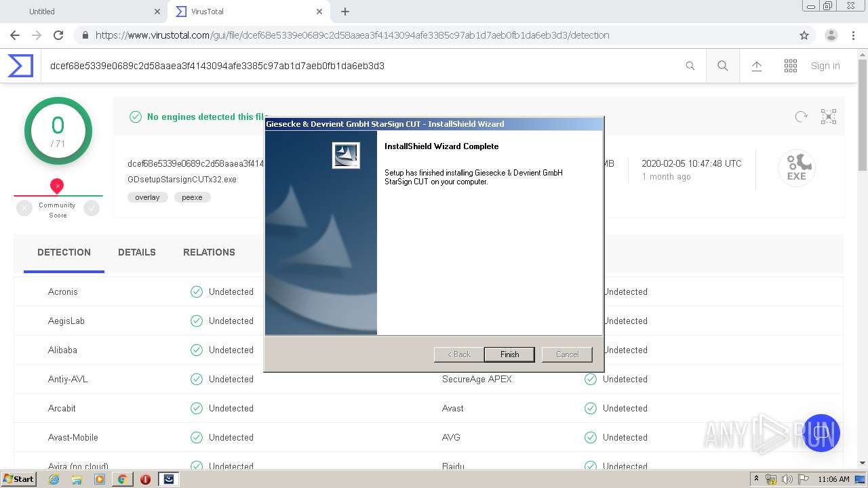Image resolution: width=868 pixels, height=488 pixels.
Task: Click the upload file icon
Action: point(757,66)
